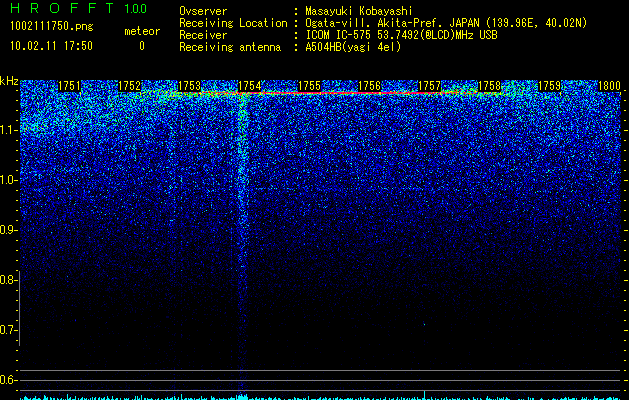Click the Receiver field label
Viewport: 629px width, 400px height.
point(203,35)
